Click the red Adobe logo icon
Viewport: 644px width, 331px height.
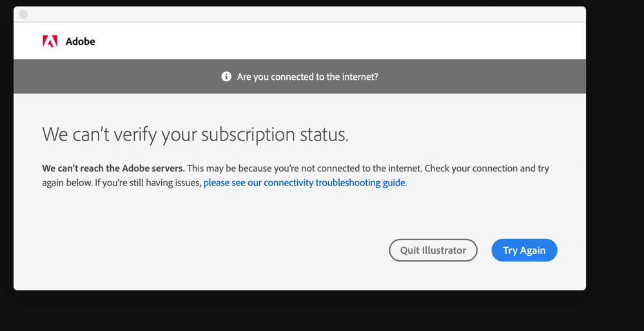[50, 41]
